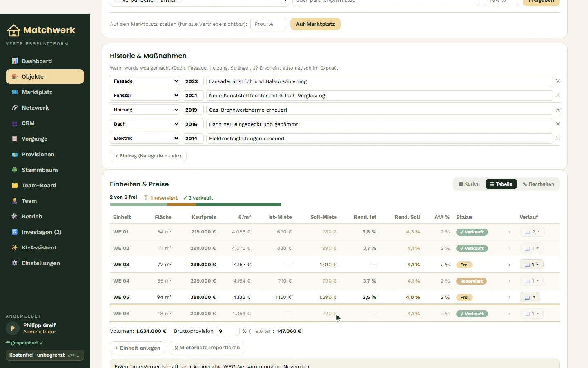Activate Bearbeiten mode for units

pyautogui.click(x=538, y=184)
